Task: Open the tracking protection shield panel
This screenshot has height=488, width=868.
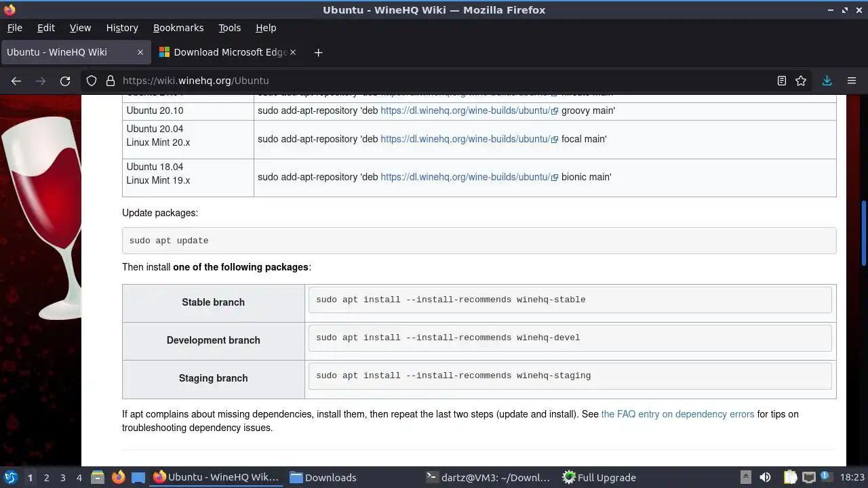Action: point(92,81)
